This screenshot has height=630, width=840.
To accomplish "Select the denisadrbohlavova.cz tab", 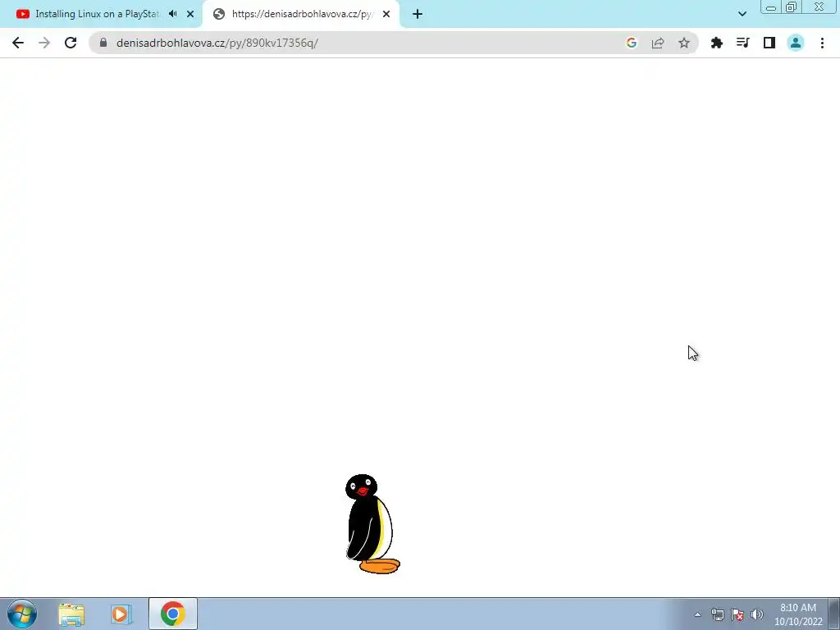I will click(301, 14).
